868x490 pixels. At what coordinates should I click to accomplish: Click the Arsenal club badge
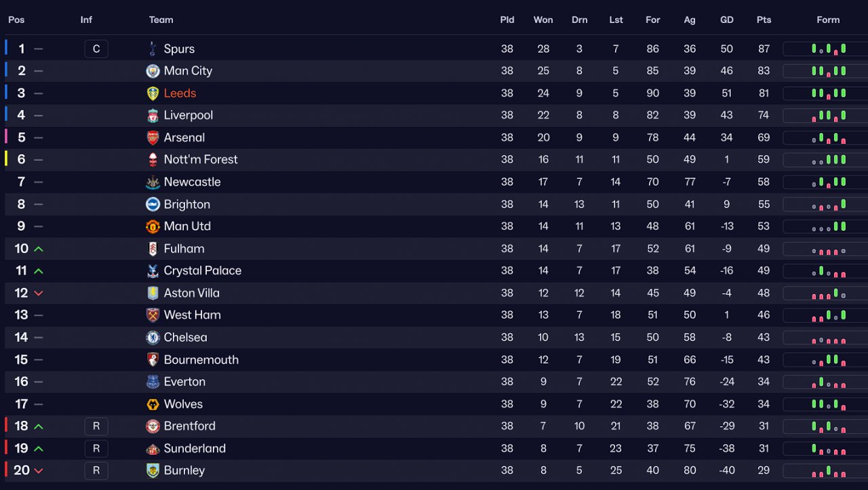pos(153,138)
